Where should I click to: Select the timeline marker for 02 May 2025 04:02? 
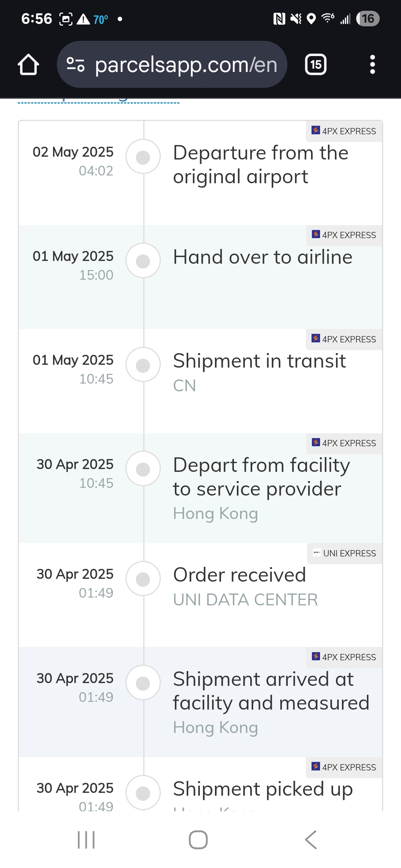pyautogui.click(x=143, y=157)
